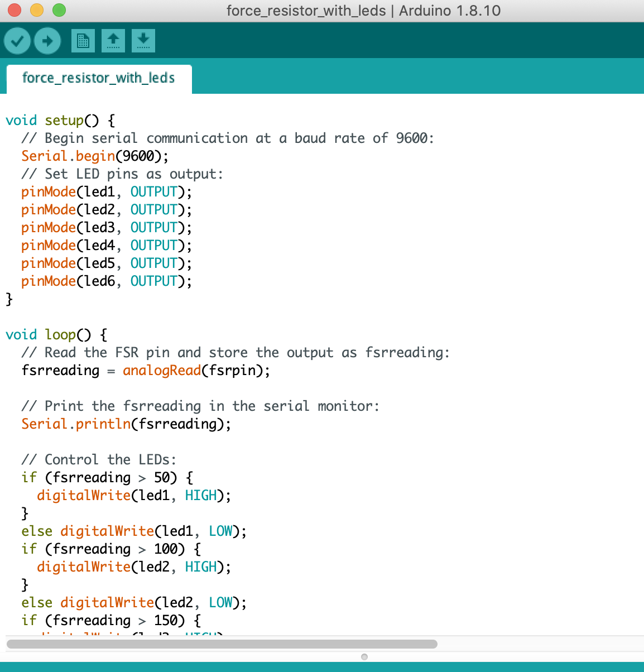
Task: Click the "if (fsrreading > 100) {" line
Action: [x=111, y=549]
